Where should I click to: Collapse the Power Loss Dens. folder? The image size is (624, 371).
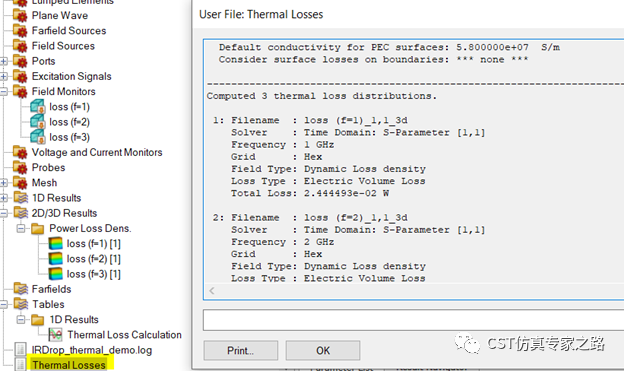click(x=21, y=228)
